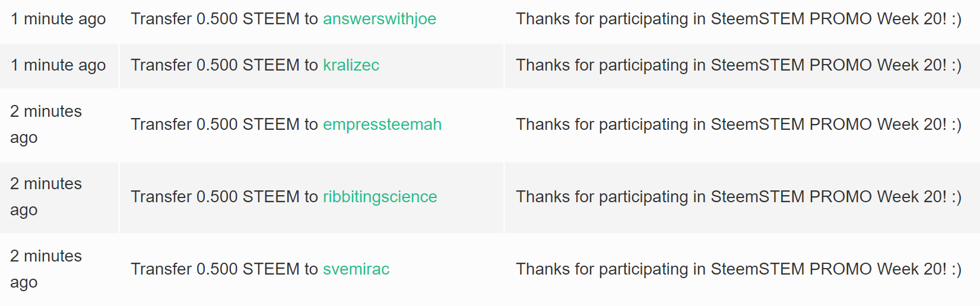Viewport: 980px width, 306px height.
Task: Click the ribbitingscience row's '2 minutes ago' timestamp
Action: click(46, 197)
